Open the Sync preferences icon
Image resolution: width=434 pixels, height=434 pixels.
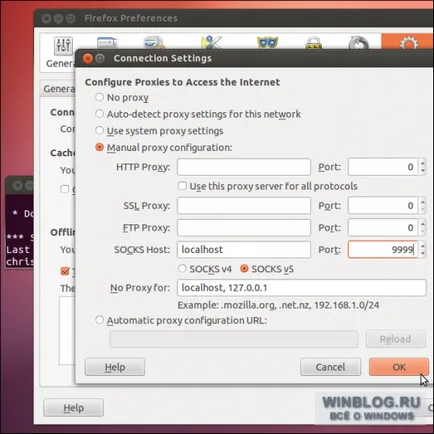(x=359, y=43)
